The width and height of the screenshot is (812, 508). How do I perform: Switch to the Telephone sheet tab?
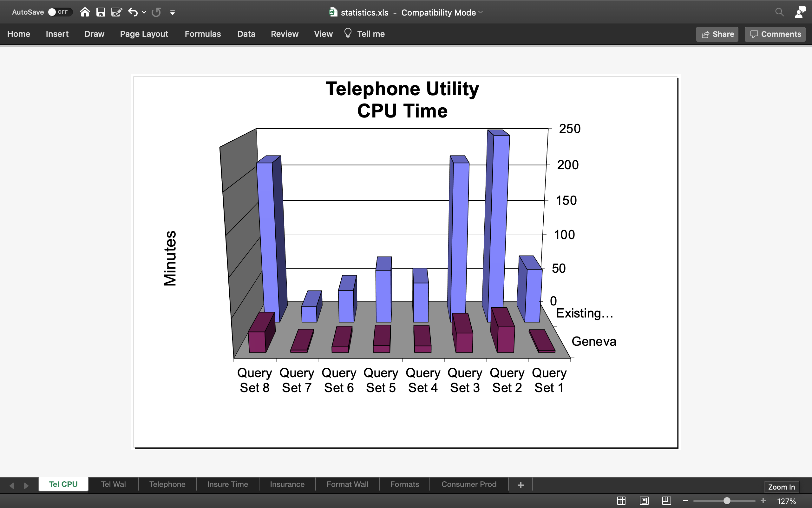pyautogui.click(x=167, y=484)
